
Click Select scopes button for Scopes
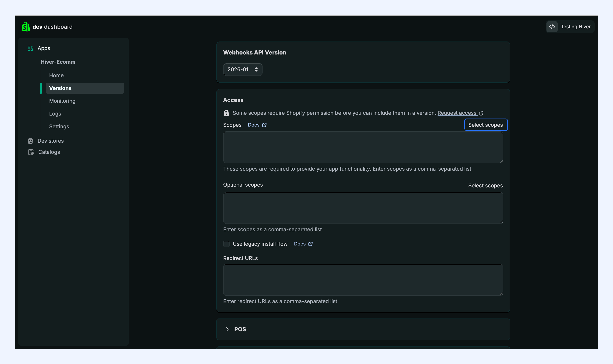(x=486, y=125)
